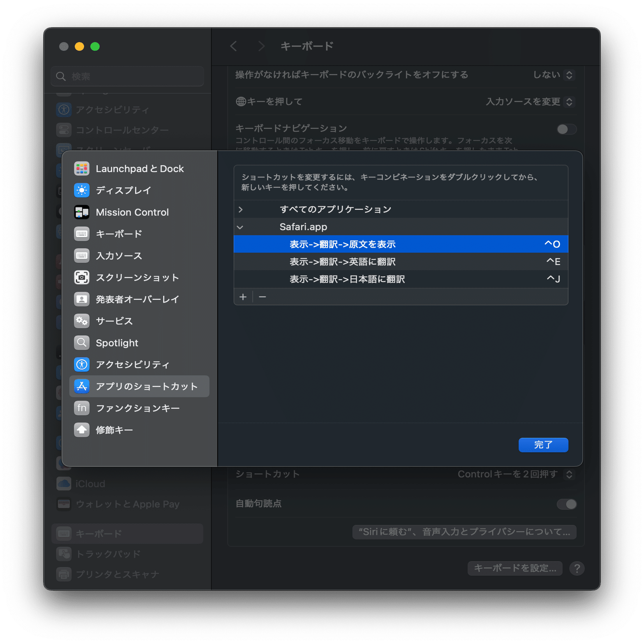Click the 発表者オーバーレイ icon
The height and width of the screenshot is (644, 644).
tap(82, 299)
